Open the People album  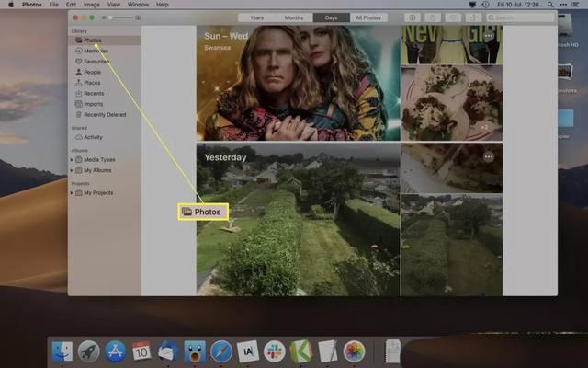[x=93, y=72]
